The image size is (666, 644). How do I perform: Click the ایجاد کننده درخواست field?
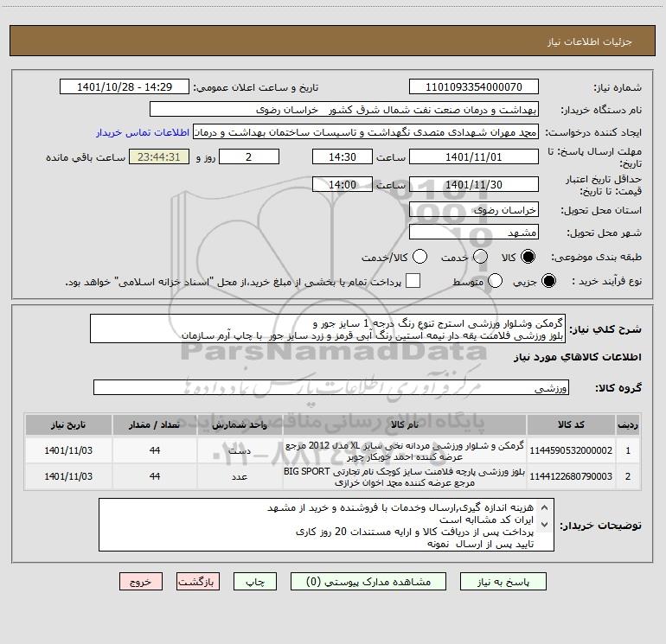click(x=366, y=131)
